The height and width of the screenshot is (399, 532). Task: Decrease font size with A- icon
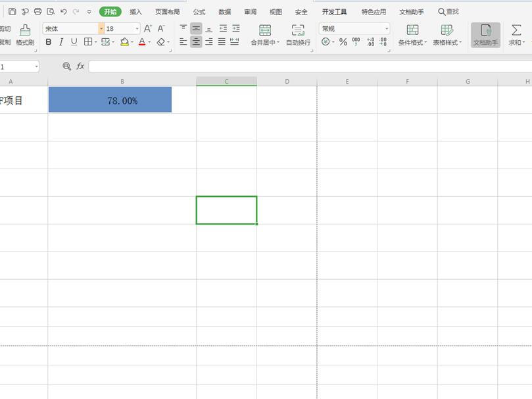point(161,28)
